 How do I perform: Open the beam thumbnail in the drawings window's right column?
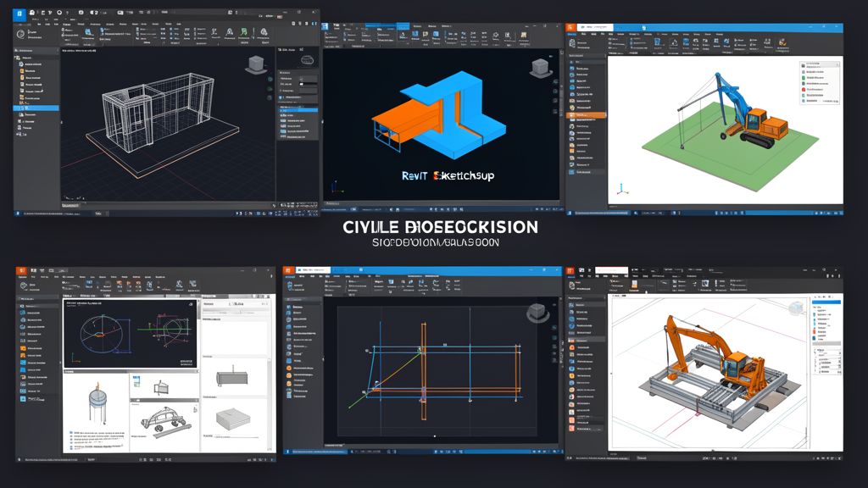coord(232,378)
